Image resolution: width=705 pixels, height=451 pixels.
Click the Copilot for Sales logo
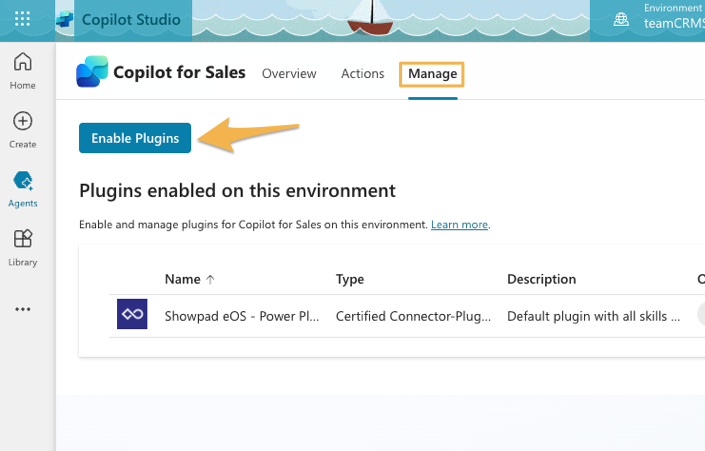pyautogui.click(x=92, y=71)
